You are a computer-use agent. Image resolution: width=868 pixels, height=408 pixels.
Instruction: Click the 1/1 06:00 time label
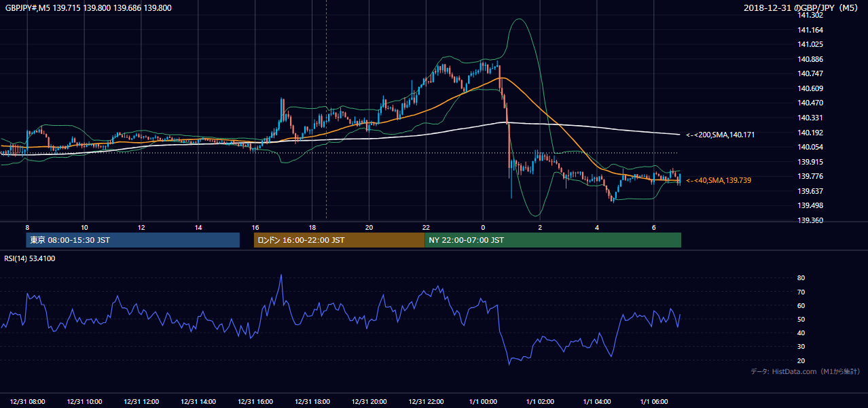(x=655, y=401)
